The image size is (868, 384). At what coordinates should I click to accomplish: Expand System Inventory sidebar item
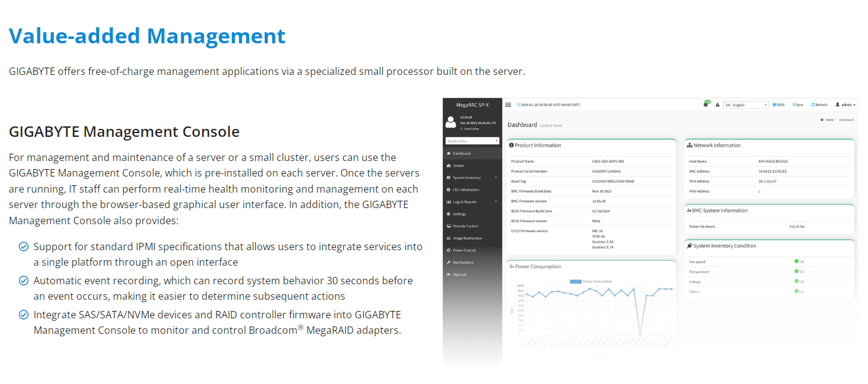click(472, 177)
